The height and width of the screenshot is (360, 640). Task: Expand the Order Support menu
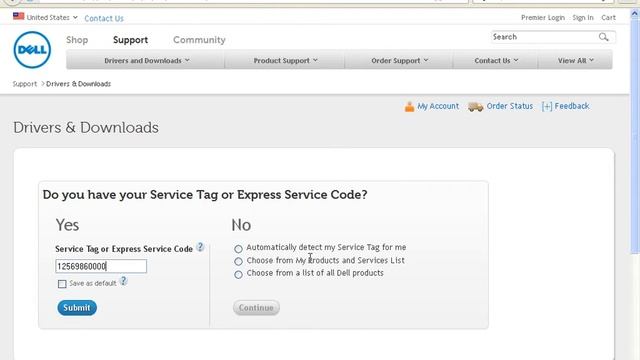pyautogui.click(x=399, y=60)
